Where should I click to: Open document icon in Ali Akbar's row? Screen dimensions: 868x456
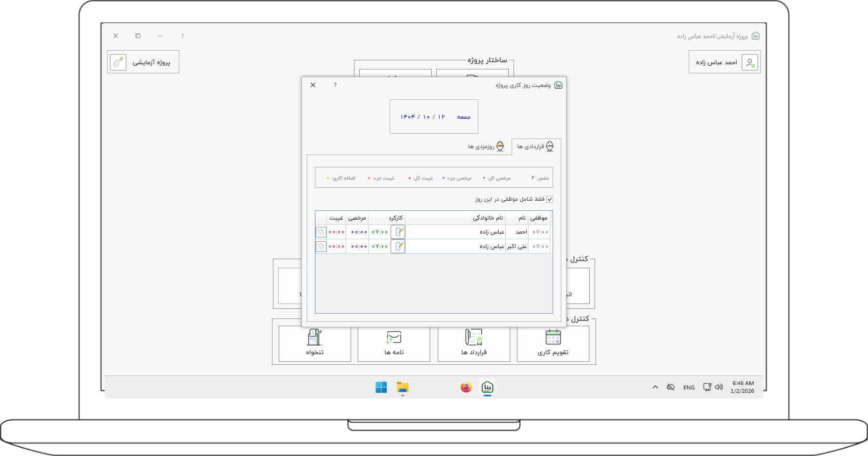(321, 247)
